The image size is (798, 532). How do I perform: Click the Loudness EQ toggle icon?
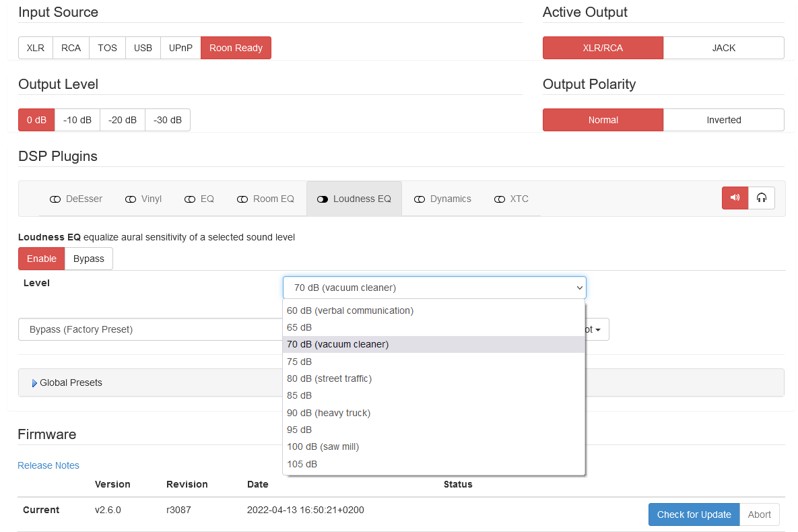[x=323, y=199]
